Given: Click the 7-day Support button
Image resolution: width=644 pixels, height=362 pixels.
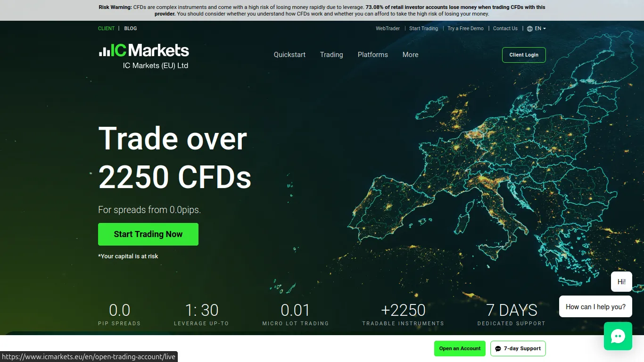Looking at the screenshot, I should [x=518, y=348].
